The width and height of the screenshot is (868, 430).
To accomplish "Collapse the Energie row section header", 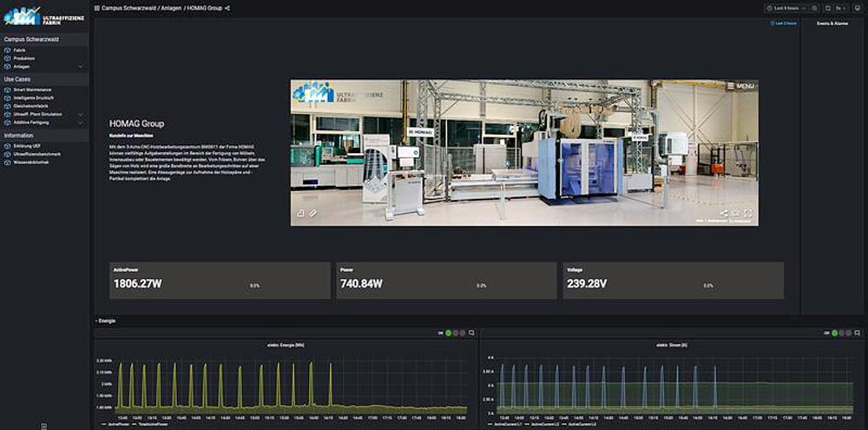I will tap(106, 321).
